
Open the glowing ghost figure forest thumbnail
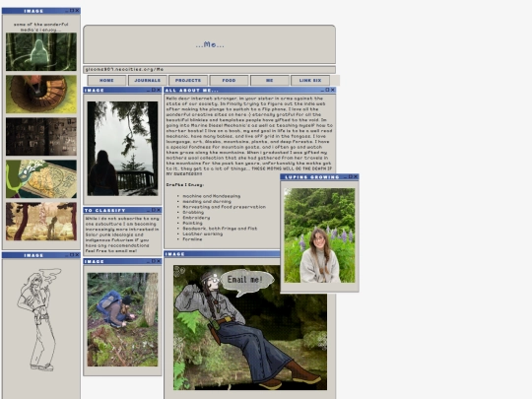[41, 51]
